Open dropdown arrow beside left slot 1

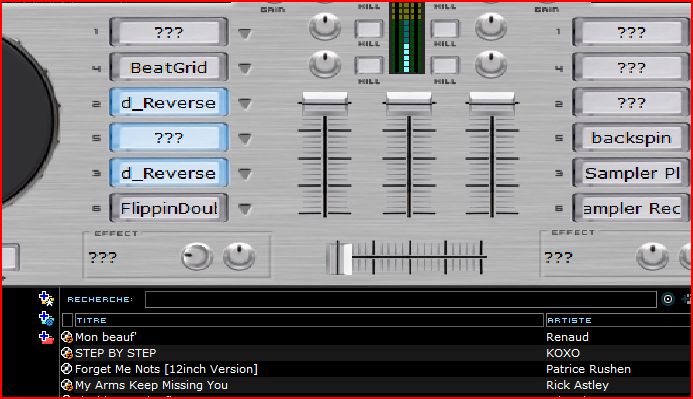pyautogui.click(x=245, y=33)
